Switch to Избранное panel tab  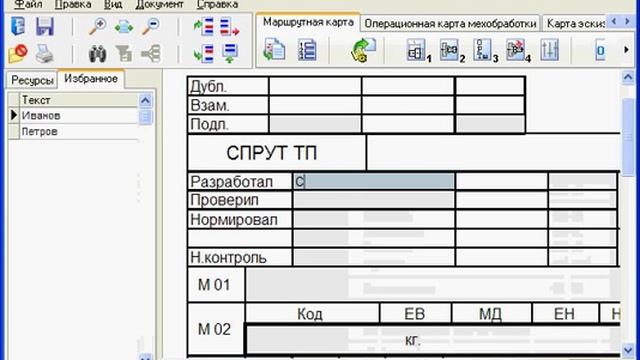pyautogui.click(x=91, y=79)
